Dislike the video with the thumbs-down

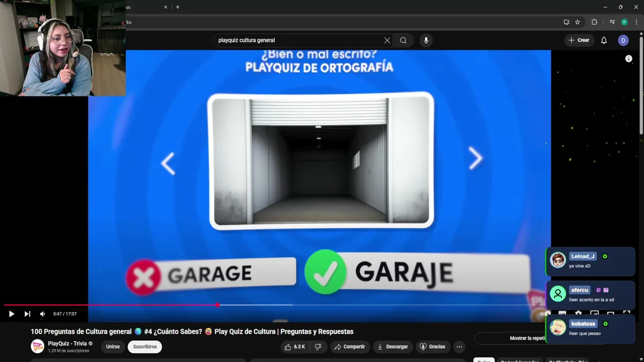tap(318, 346)
